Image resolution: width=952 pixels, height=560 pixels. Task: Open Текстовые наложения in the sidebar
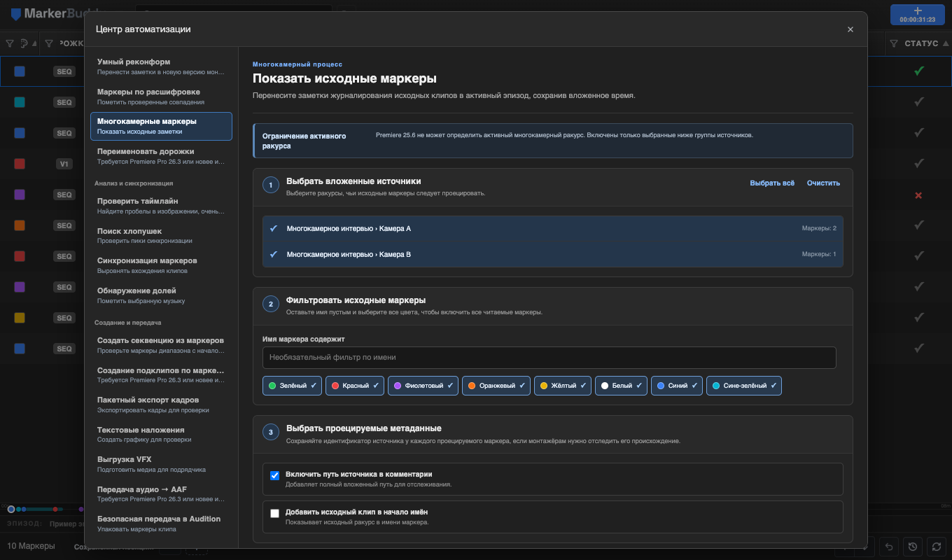pyautogui.click(x=161, y=434)
